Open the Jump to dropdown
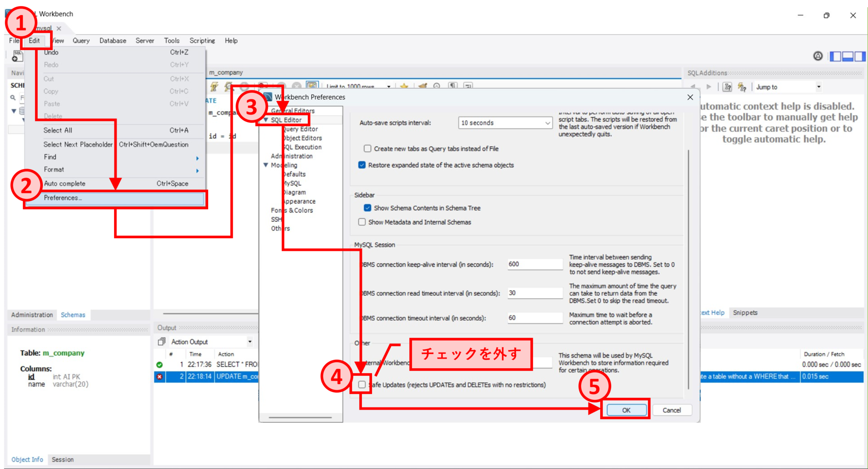This screenshot has width=868, height=469. 819,87
